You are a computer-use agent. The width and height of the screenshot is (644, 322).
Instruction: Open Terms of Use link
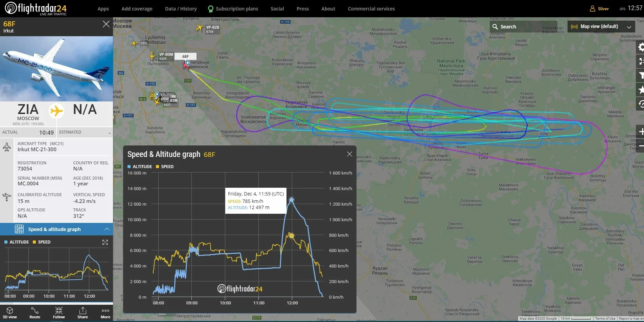pyautogui.click(x=605, y=319)
